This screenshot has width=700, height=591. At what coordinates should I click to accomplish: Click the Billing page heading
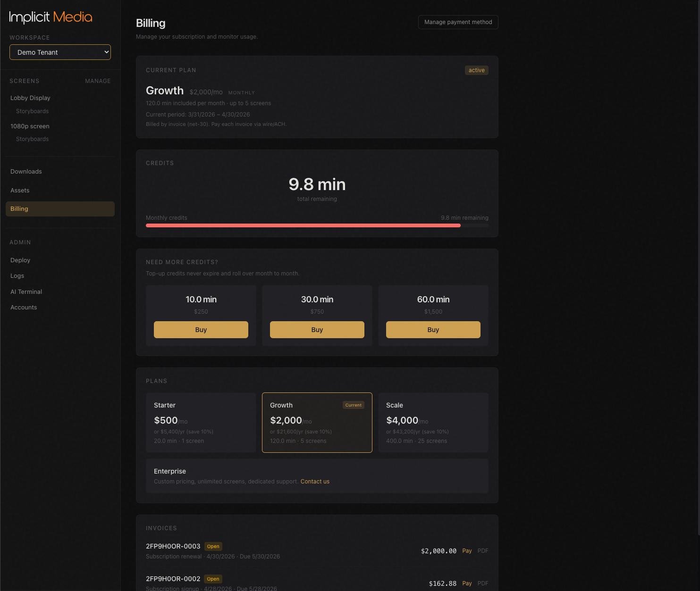[x=151, y=23]
